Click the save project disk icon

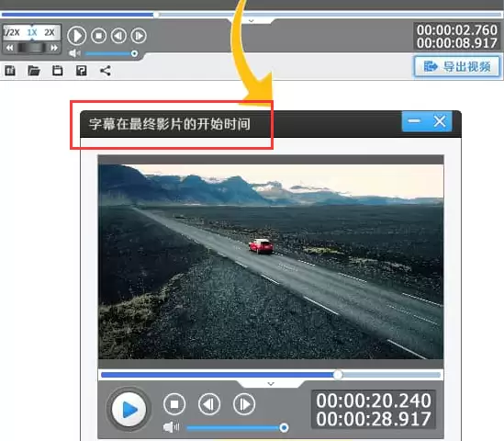[58, 71]
